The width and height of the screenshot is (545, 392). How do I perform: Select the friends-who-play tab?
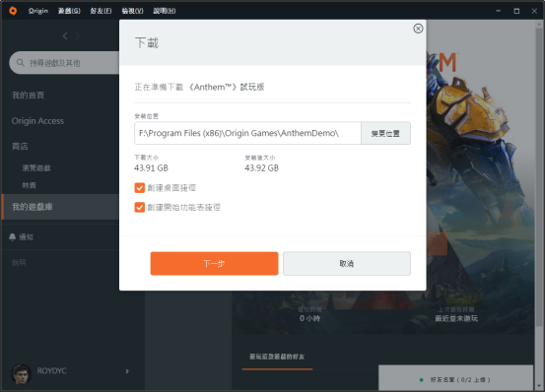click(x=277, y=357)
